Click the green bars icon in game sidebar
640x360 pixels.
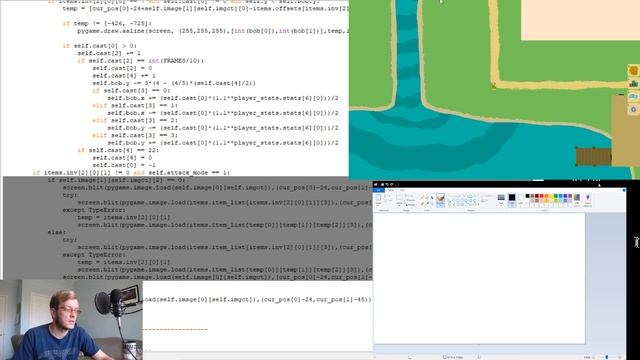[x=633, y=84]
